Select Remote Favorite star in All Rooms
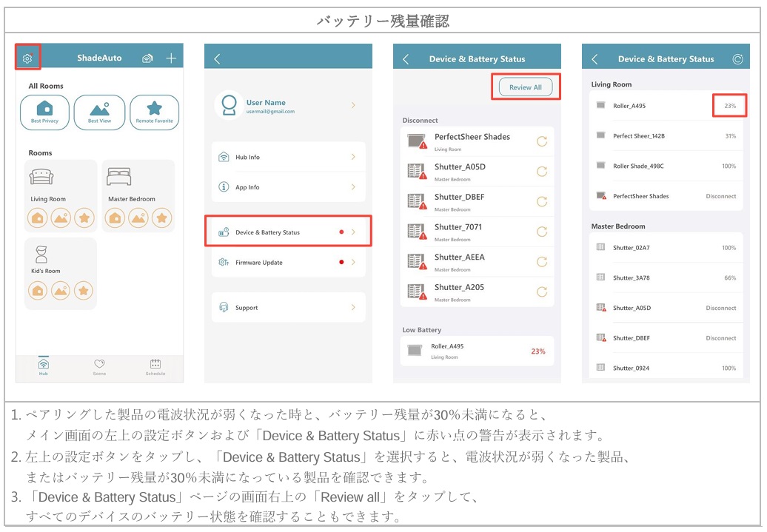This screenshot has height=532, width=767. click(x=154, y=112)
